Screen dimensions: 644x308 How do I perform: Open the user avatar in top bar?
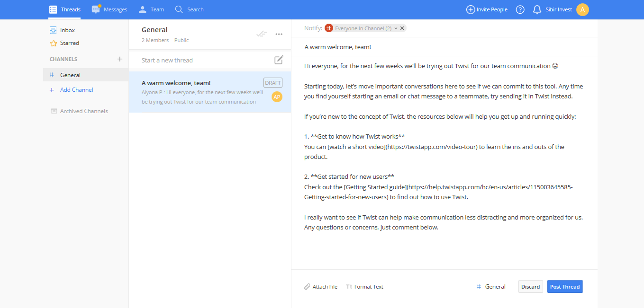click(x=582, y=9)
